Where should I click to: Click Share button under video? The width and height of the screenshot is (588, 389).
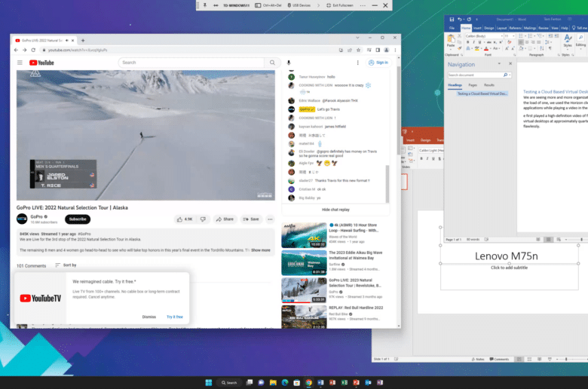[x=225, y=219]
